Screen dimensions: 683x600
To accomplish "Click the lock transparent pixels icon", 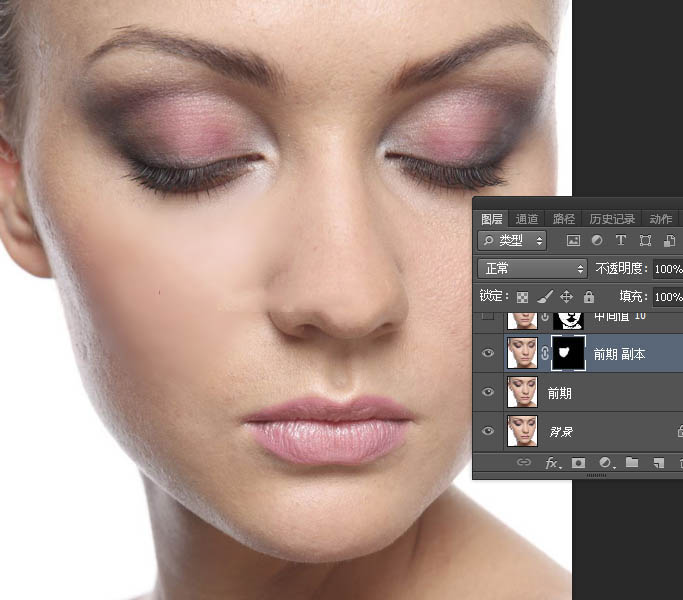I will (x=522, y=297).
